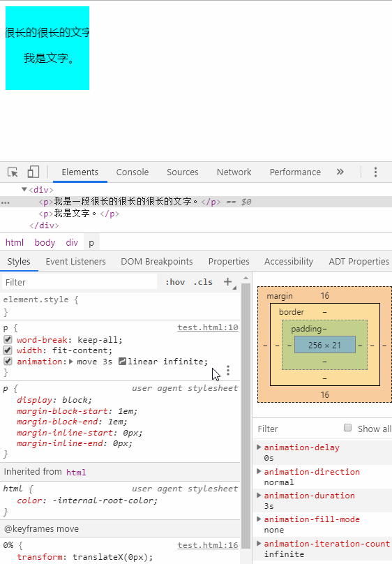Open the Network tab
The image size is (392, 564).
(234, 172)
